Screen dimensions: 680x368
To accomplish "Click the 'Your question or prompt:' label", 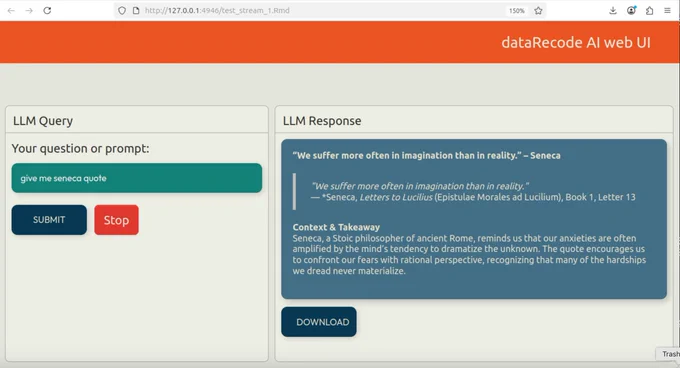I will (x=80, y=148).
